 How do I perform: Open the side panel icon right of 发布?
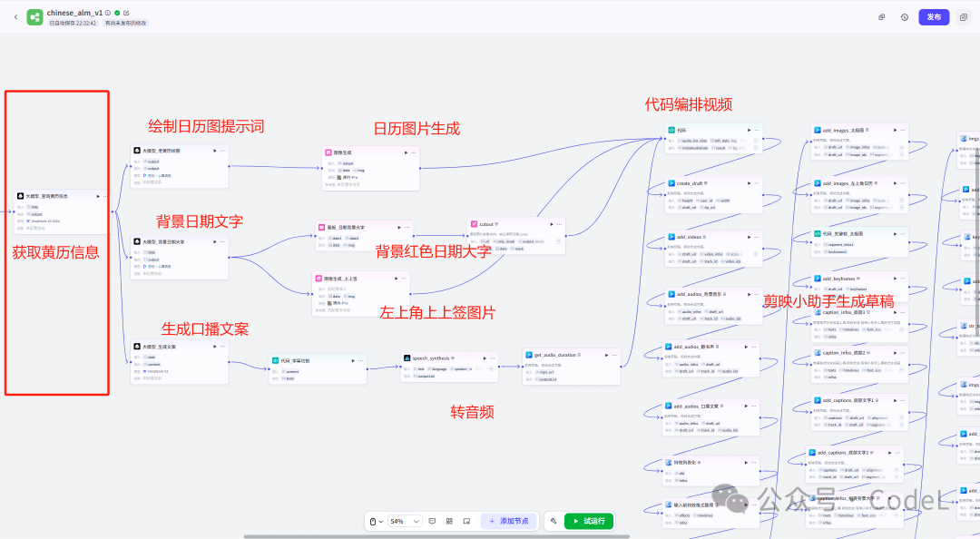tap(963, 17)
